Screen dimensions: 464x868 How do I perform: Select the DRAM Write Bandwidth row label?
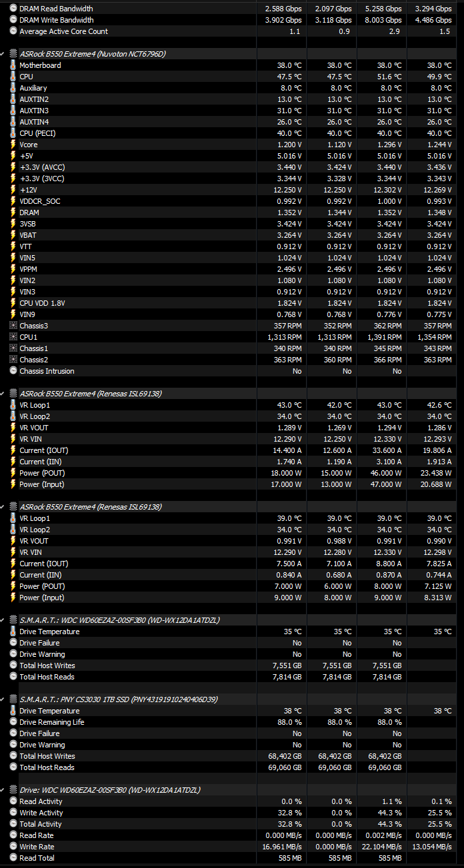pos(56,20)
